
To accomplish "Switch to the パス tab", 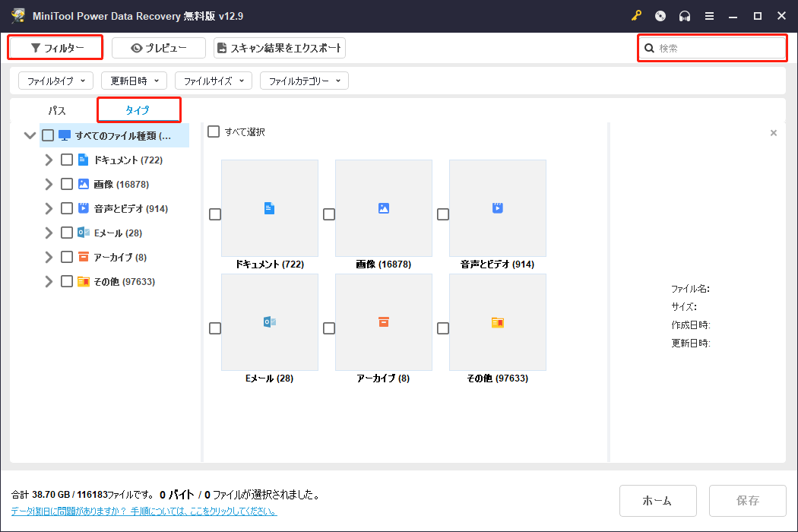I will (57, 110).
